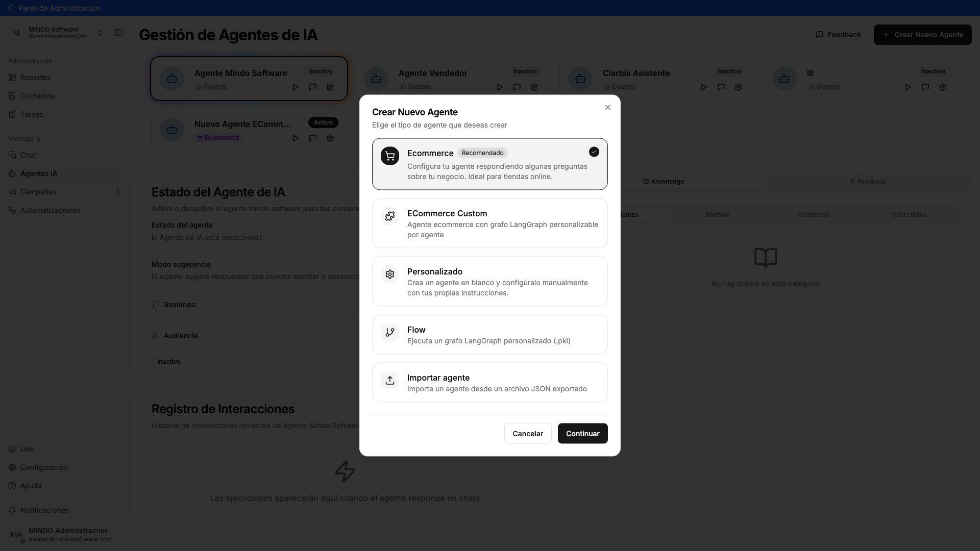Run Nuevo Agente EComm with play icon
Screen dimensions: 980x551
click(296, 138)
